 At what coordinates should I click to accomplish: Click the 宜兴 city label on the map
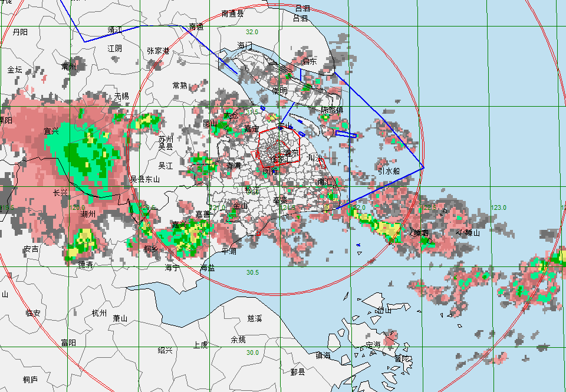[52, 131]
